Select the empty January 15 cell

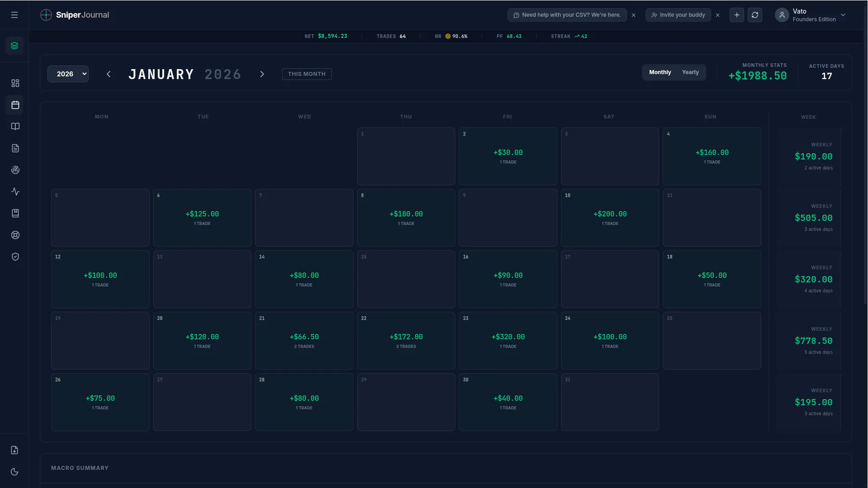click(406, 279)
